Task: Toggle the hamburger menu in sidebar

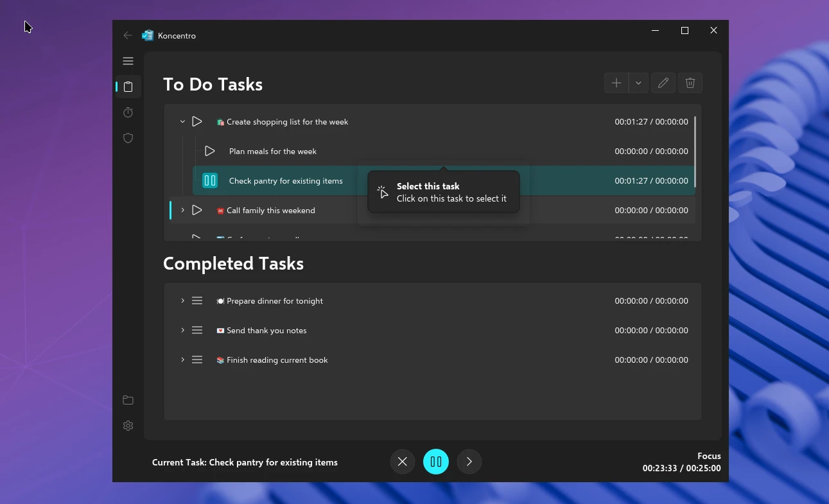Action: coord(128,60)
